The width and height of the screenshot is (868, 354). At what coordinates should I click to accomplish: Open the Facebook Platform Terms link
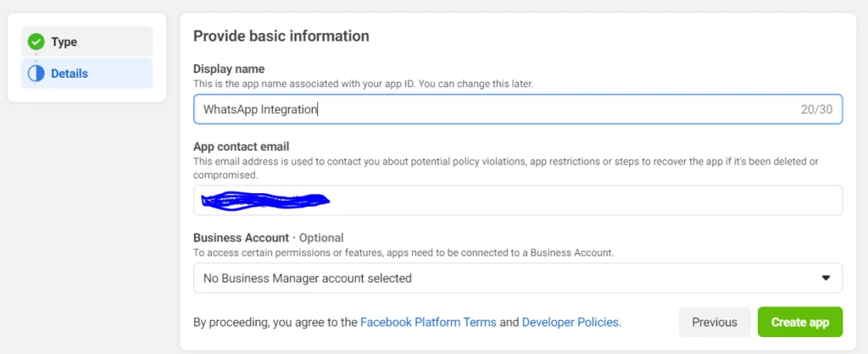(428, 322)
